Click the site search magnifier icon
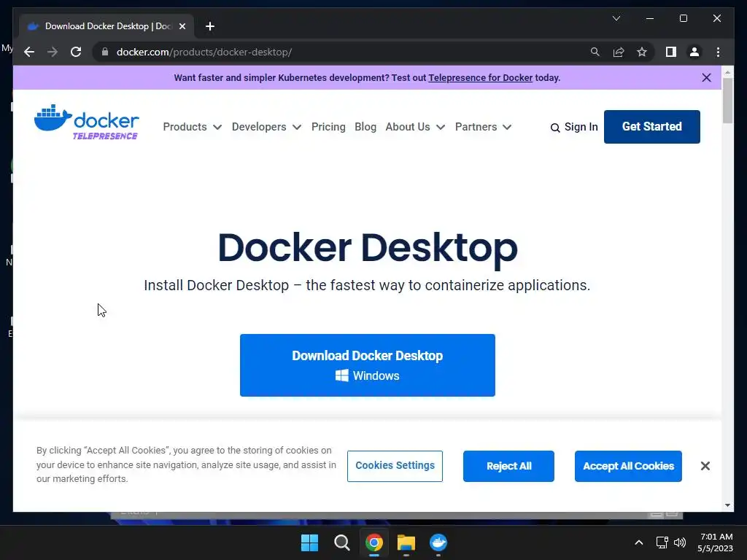This screenshot has height=560, width=747. [555, 128]
